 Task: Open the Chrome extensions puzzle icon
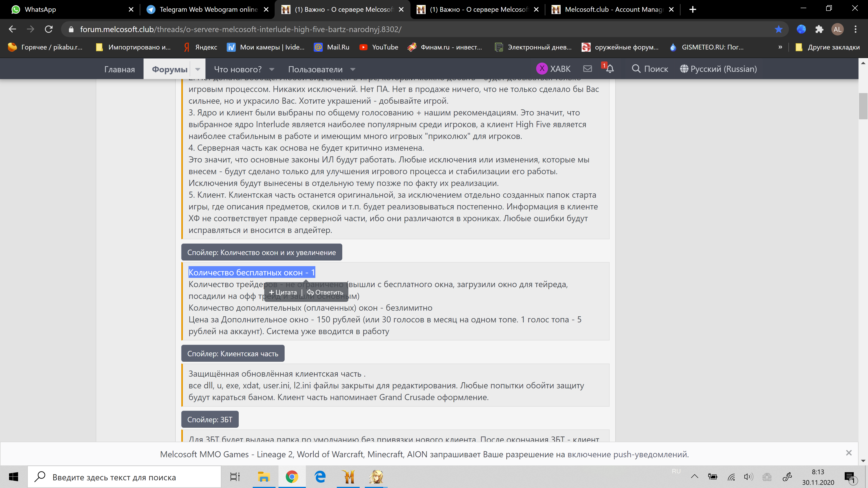[819, 29]
